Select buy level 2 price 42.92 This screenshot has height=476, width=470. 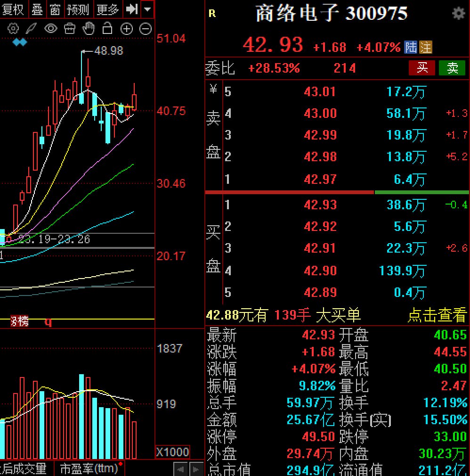pyautogui.click(x=320, y=227)
